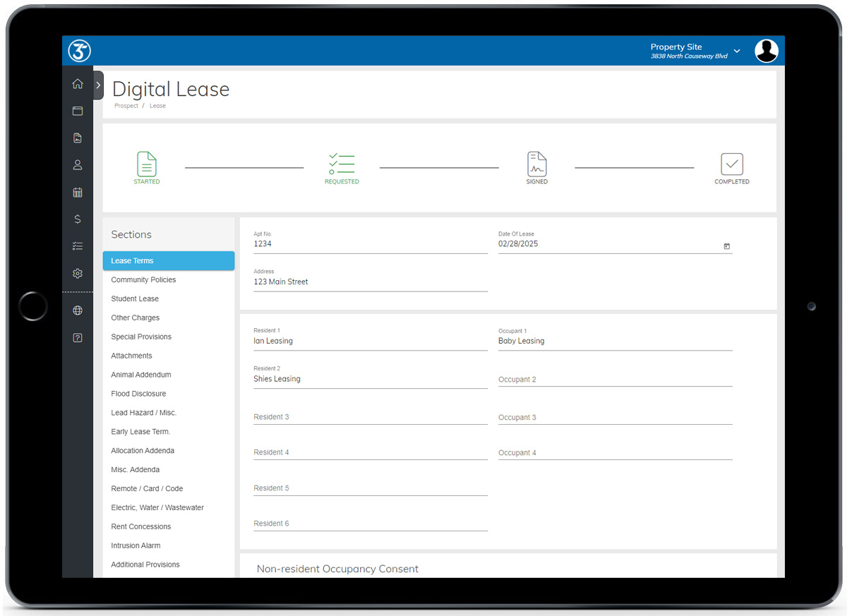This screenshot has width=847, height=616.
Task: Switch to the Community Policies section
Action: (143, 279)
